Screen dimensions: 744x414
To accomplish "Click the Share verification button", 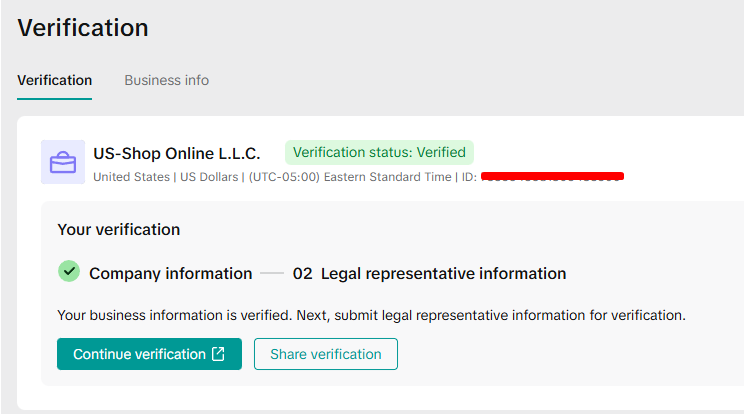I will 325,354.
